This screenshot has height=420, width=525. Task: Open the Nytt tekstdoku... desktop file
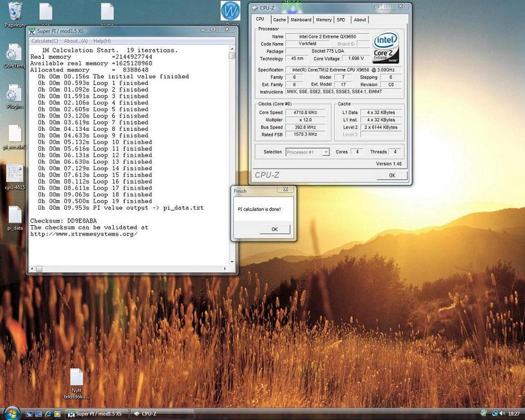(76, 383)
